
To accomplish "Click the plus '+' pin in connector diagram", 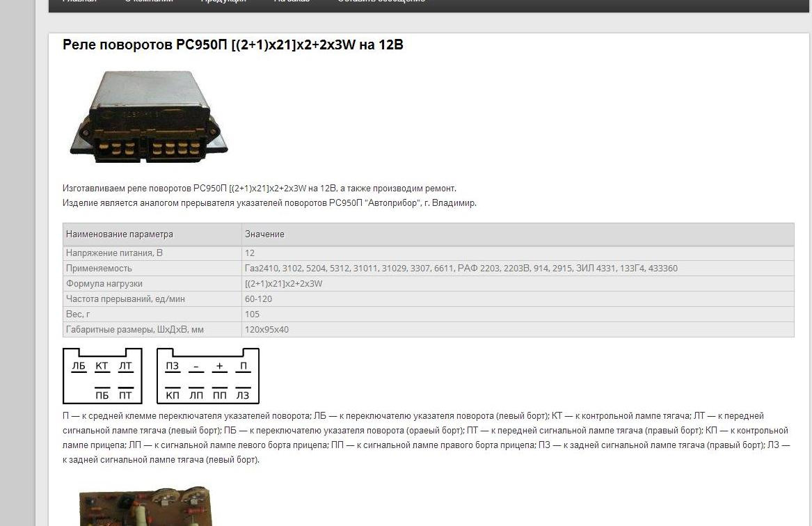I will [x=220, y=366].
